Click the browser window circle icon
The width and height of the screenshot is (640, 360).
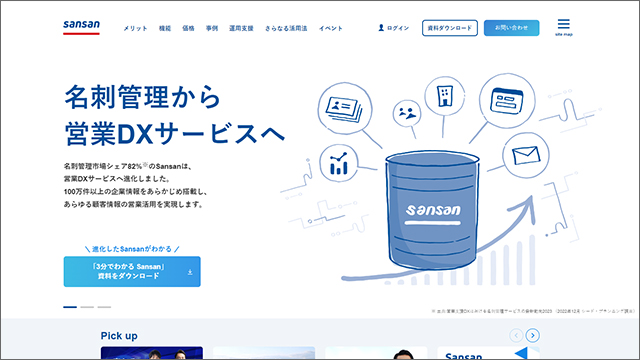[x=507, y=101]
